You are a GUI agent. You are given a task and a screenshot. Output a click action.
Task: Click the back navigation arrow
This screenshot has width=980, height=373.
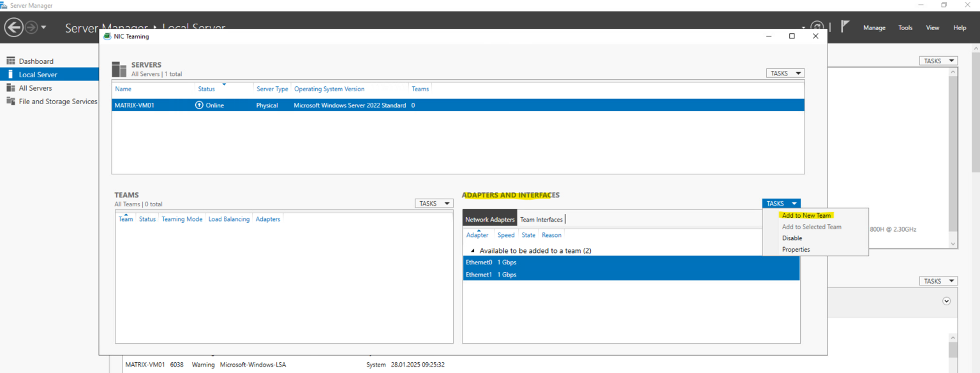tap(13, 27)
